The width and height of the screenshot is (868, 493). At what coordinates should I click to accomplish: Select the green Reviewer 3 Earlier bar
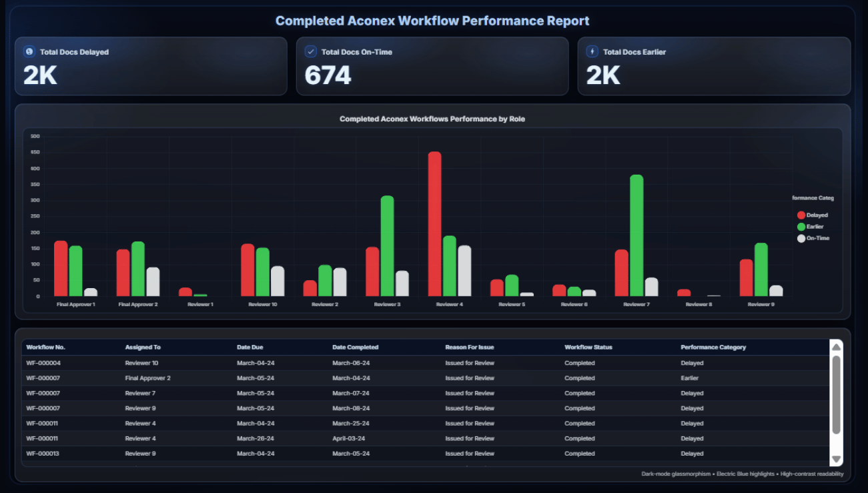pyautogui.click(x=387, y=245)
